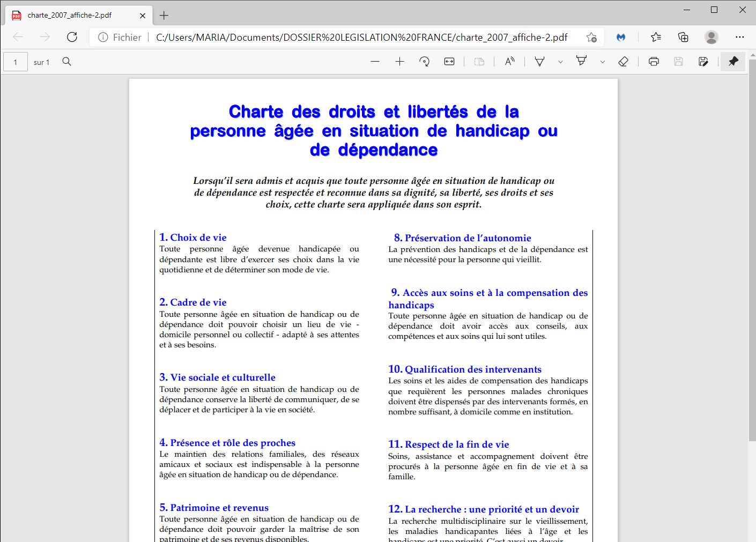Edit the PDF page number field
This screenshot has height=542, width=756.
[16, 62]
